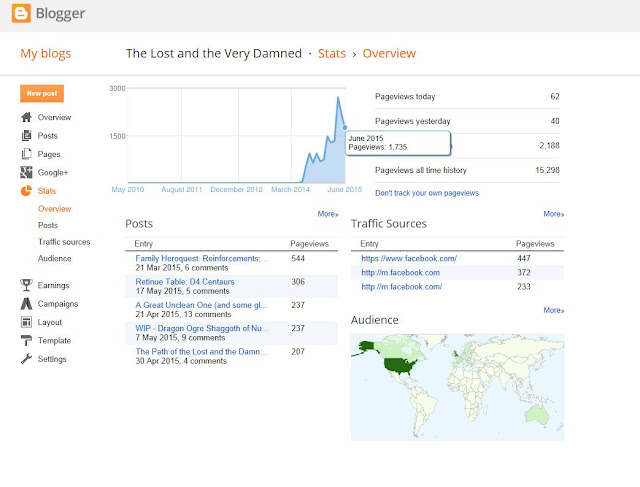Click More link above Posts table

point(328,214)
